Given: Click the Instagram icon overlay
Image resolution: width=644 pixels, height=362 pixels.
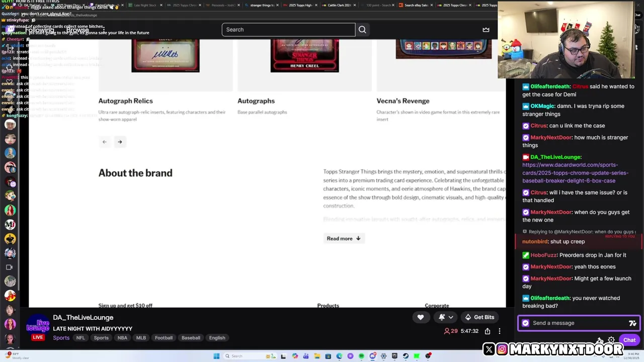Looking at the screenshot, I should pos(502,349).
